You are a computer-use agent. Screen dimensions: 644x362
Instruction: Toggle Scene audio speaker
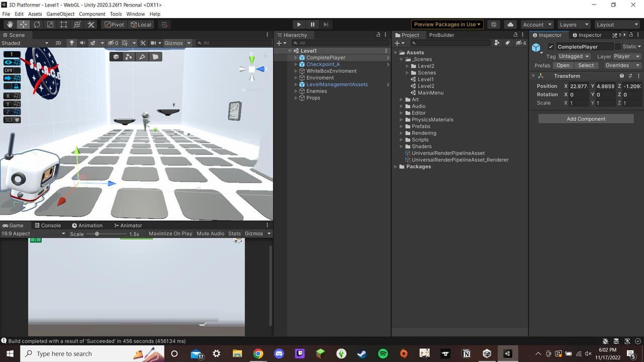click(x=83, y=43)
